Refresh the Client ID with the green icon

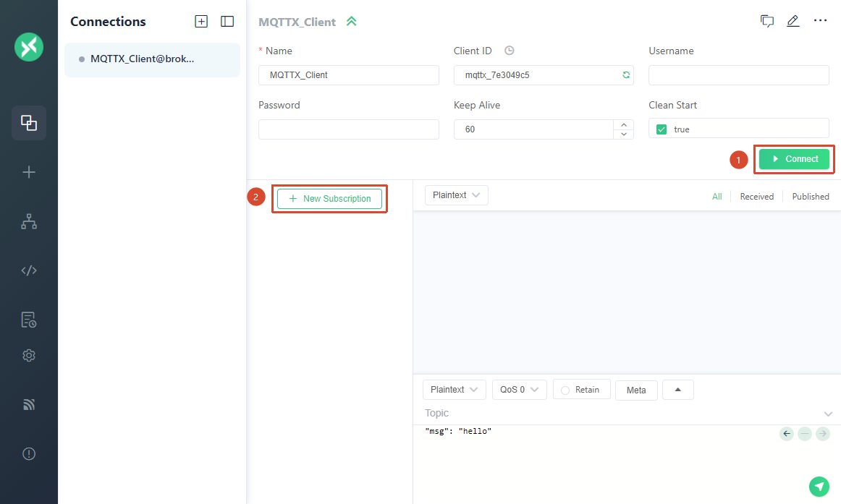click(626, 75)
